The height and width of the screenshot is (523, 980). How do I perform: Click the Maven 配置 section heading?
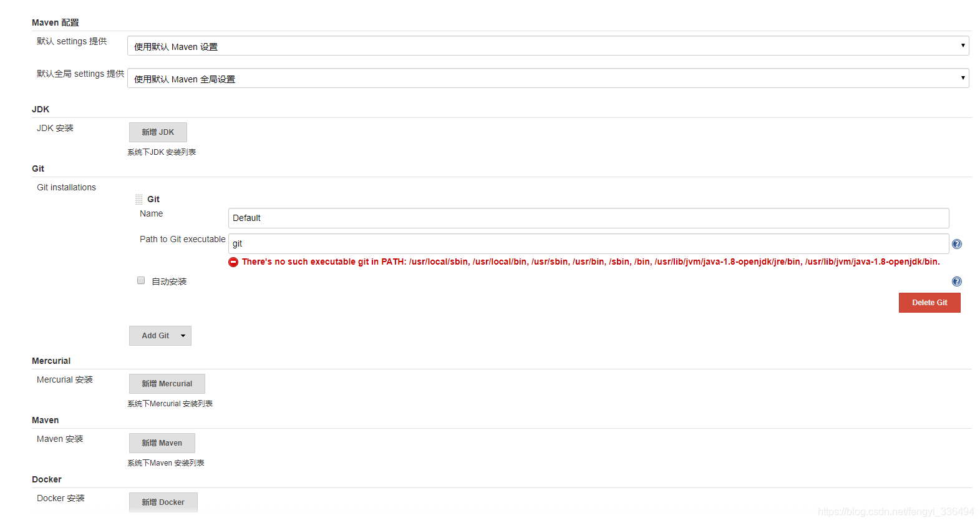(56, 22)
